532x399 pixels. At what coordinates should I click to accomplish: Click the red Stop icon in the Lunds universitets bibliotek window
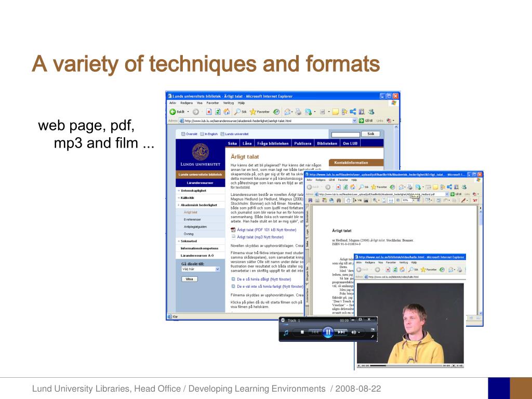[x=209, y=112]
